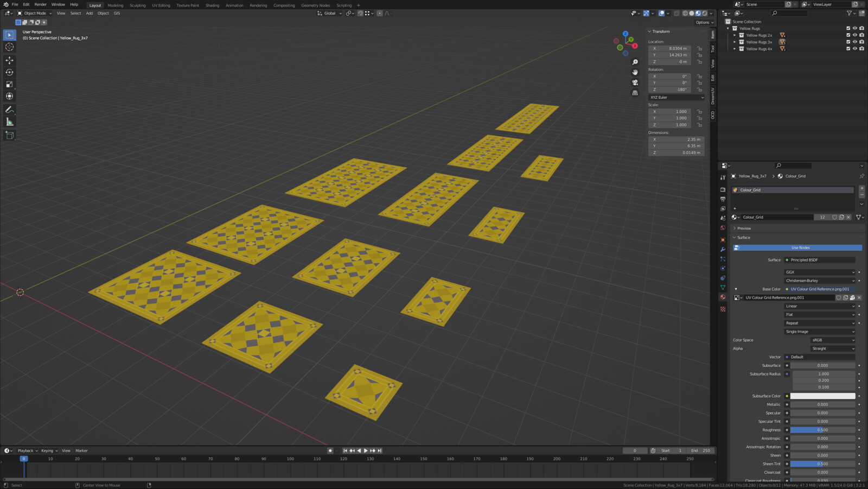This screenshot has width=868, height=489.
Task: Open the Object Data properties tab icon
Action: click(723, 288)
